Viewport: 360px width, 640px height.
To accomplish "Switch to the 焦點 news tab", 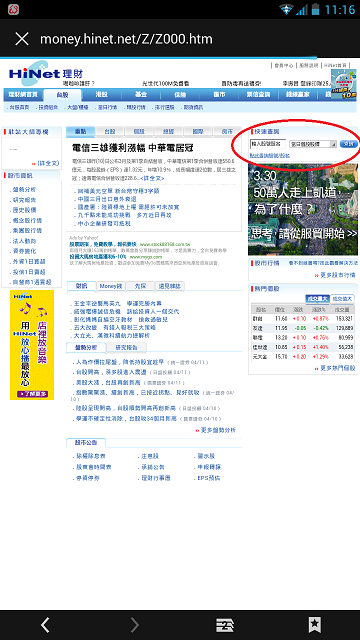I will [81, 131].
